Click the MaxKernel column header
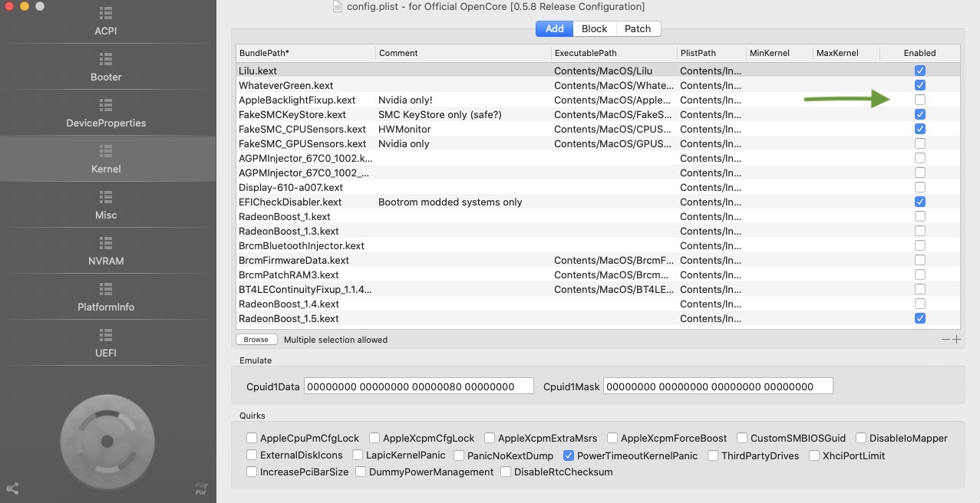 point(846,53)
